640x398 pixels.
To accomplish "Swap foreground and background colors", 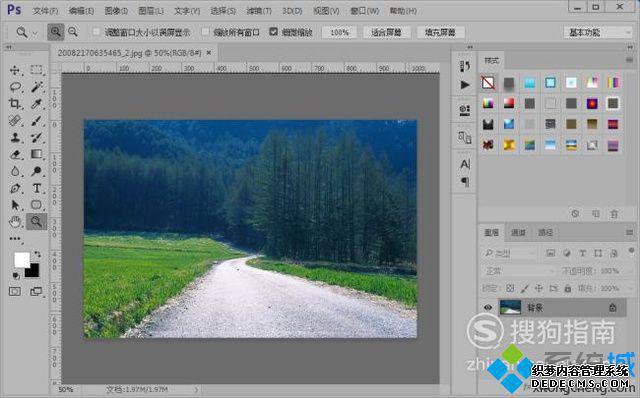I will (38, 254).
